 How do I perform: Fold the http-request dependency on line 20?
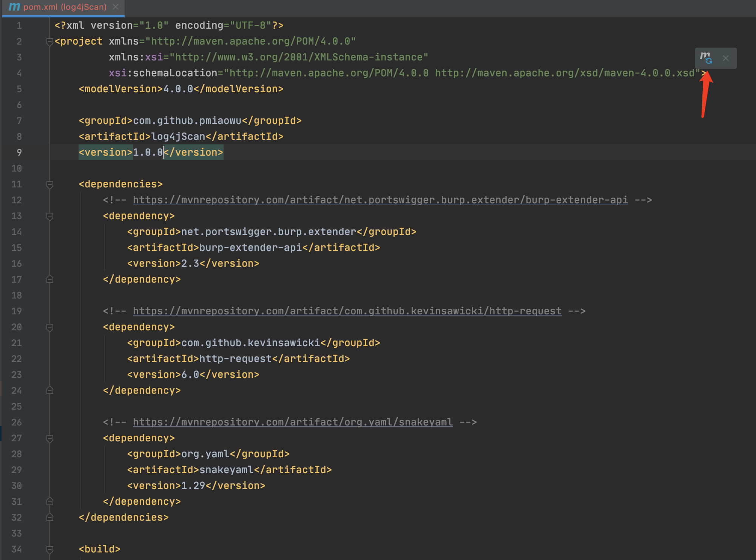[x=49, y=327]
